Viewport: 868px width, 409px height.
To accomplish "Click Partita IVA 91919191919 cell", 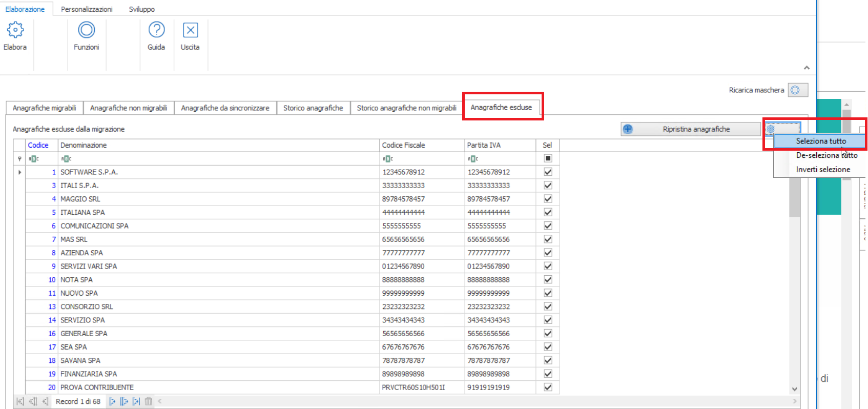I will (x=500, y=387).
